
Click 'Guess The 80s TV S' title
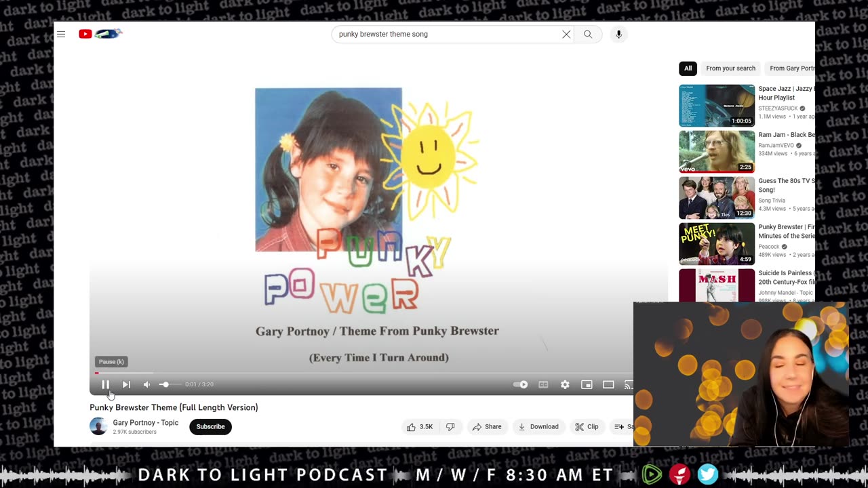tap(787, 185)
